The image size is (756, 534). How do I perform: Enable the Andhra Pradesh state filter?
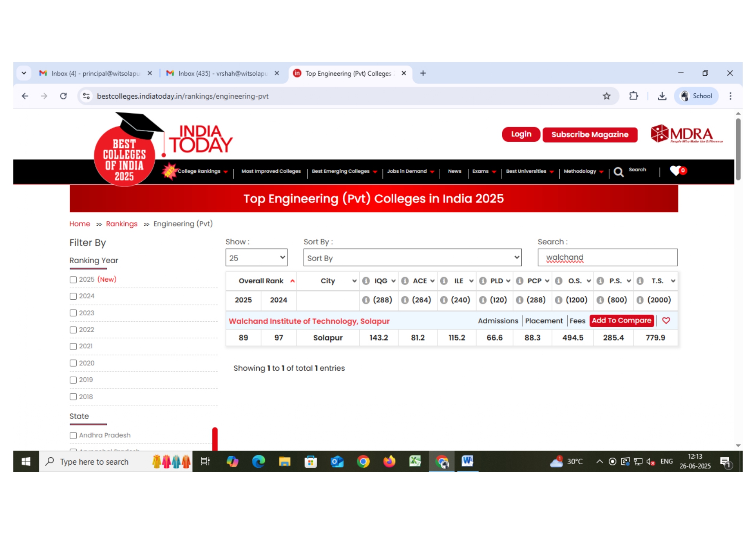tap(73, 435)
